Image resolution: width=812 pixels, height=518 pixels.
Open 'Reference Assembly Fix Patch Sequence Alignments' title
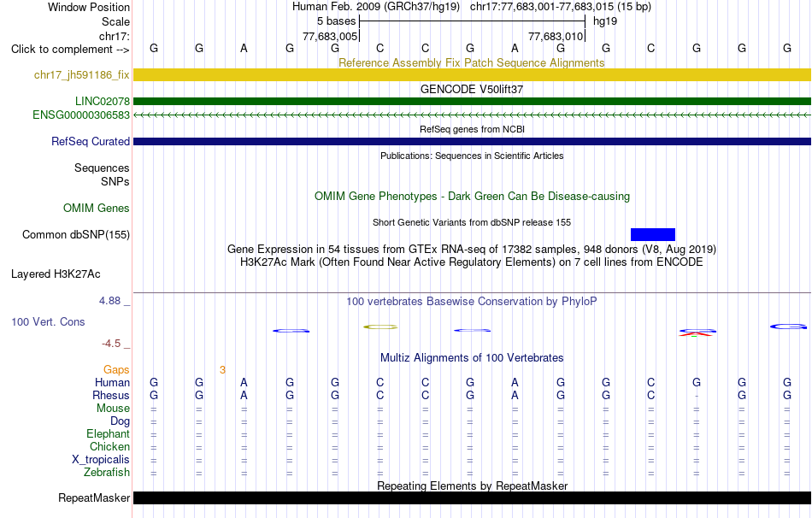click(472, 62)
